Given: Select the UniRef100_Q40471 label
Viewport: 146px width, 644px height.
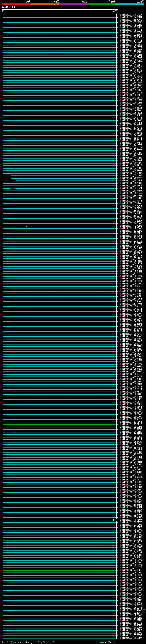Looking at the screenshot, I should click(x=131, y=40).
